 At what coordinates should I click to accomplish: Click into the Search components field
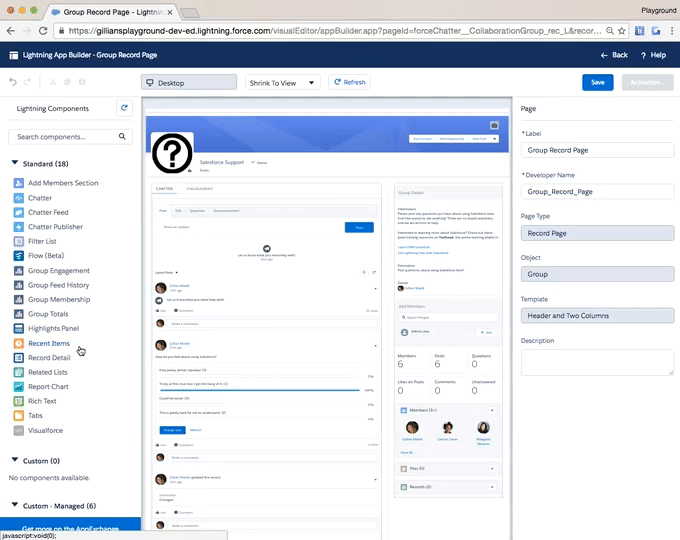[x=70, y=137]
